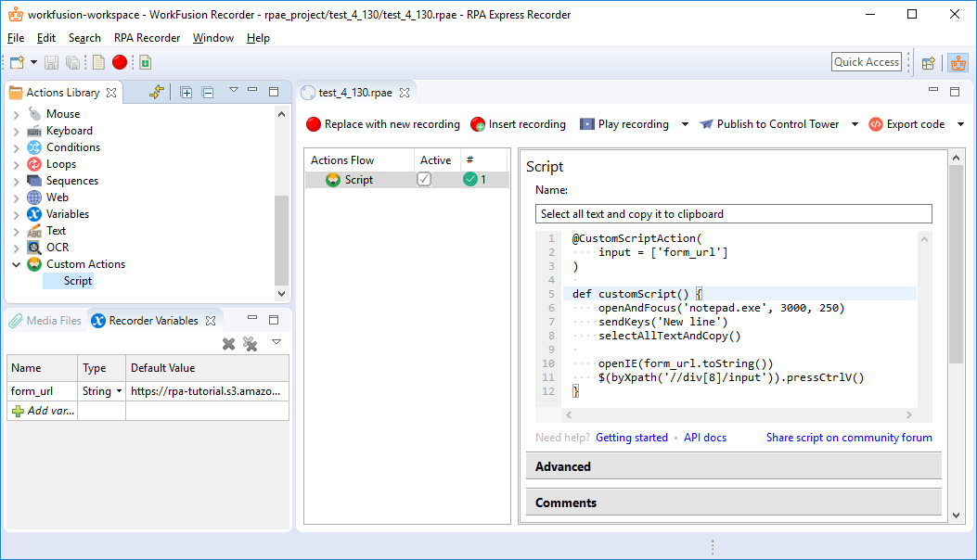Open the RPA Recorder menu
Image resolution: width=977 pixels, height=560 pixels.
(147, 38)
